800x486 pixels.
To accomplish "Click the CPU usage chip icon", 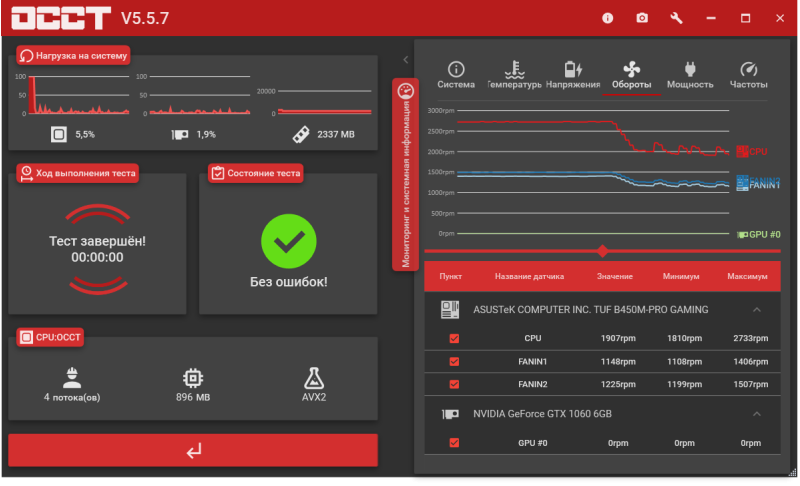I will point(59,134).
